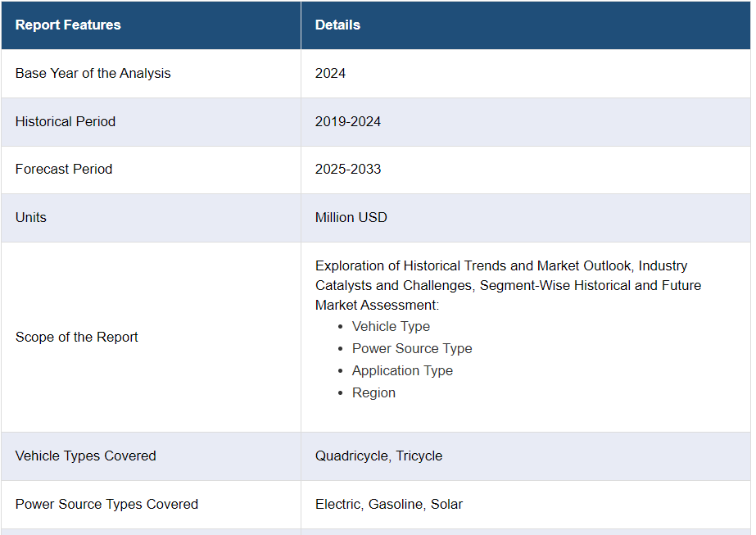
Task: Click the 'Million USD' units value
Action: click(x=351, y=217)
